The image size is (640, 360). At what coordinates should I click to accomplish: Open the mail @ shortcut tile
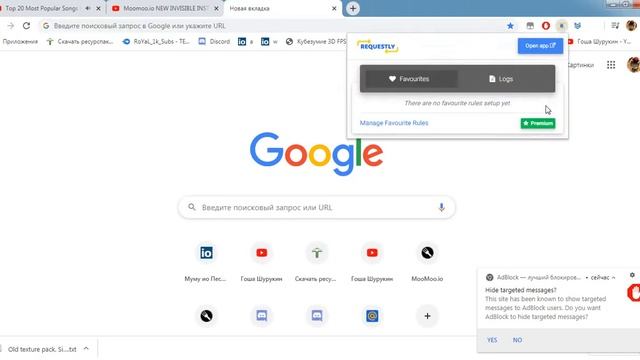coord(372,316)
